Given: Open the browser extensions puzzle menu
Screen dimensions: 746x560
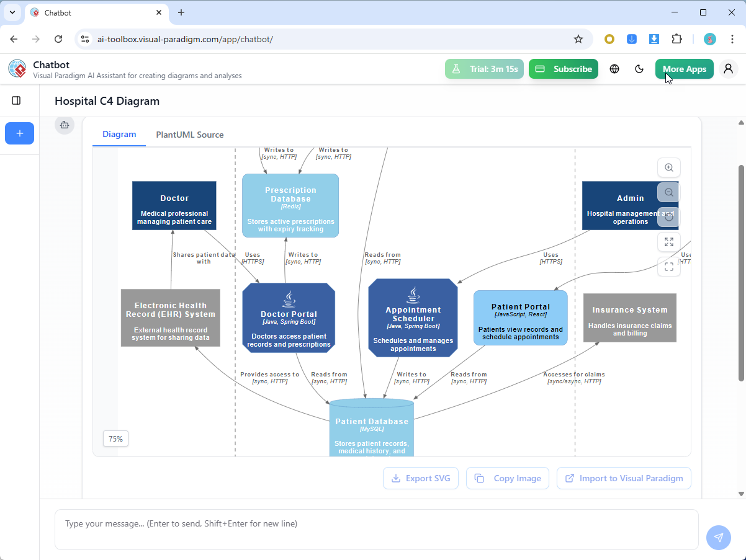Looking at the screenshot, I should tap(676, 38).
